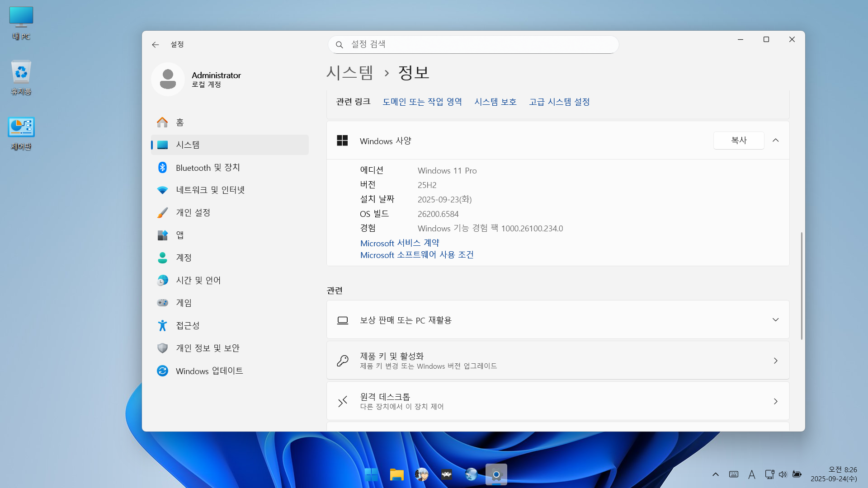The height and width of the screenshot is (488, 868).
Task: Select 네트워크 및 인터넷 in sidebar
Action: (x=210, y=190)
